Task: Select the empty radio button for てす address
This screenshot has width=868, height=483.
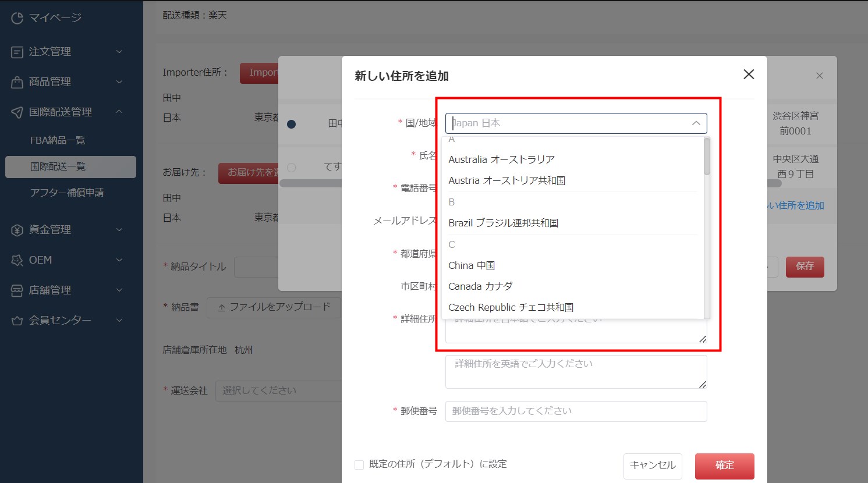Action: point(292,168)
